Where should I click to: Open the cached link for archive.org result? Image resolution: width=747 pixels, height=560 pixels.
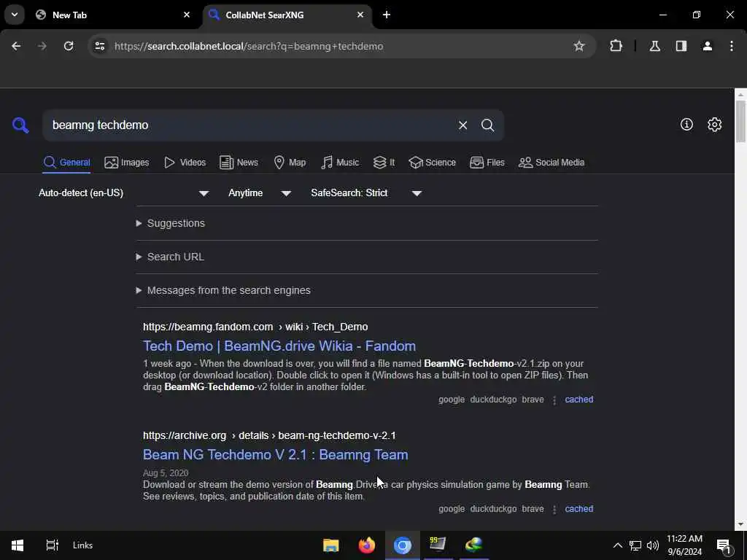pos(578,508)
